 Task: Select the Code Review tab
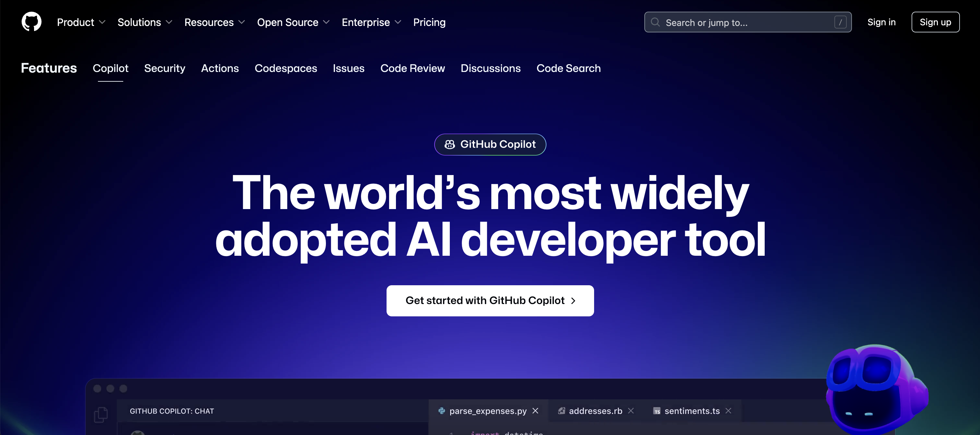412,68
